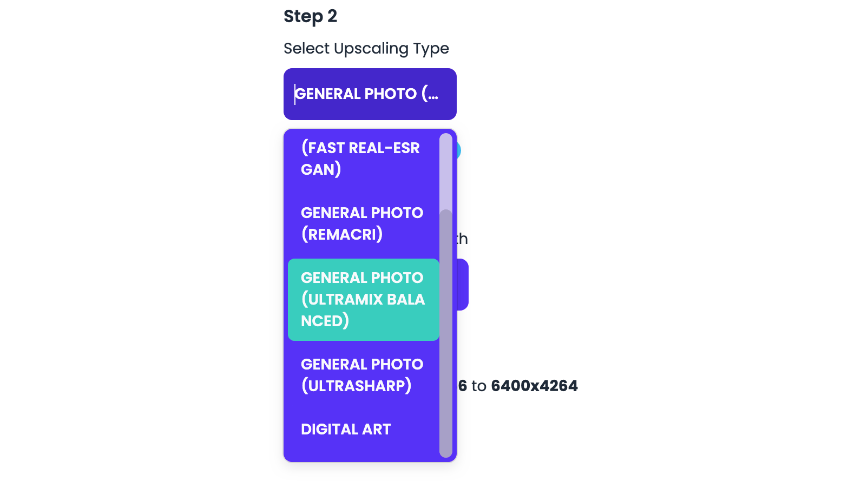The width and height of the screenshot is (868, 488).
Task: Click the text cursor before GENERAL in the combo box
Action: tap(295, 94)
